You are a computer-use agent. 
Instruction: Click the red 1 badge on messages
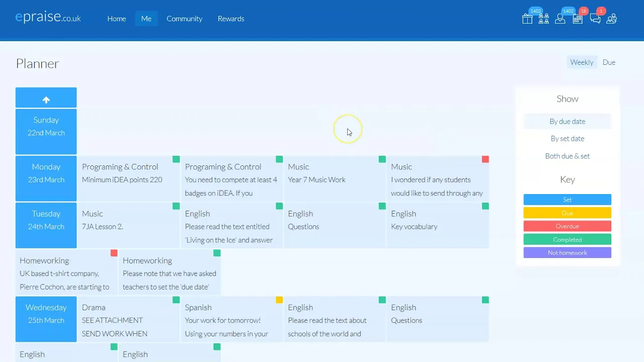[x=601, y=11]
